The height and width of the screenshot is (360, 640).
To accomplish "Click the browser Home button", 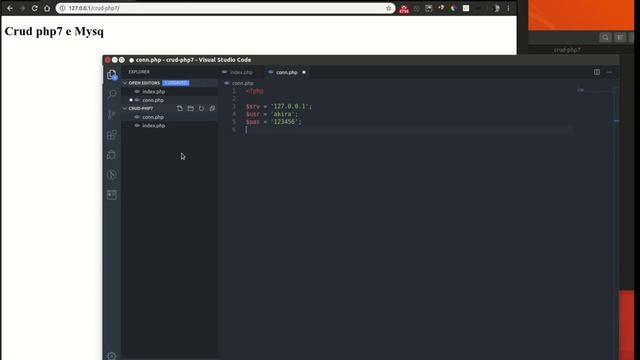I will [47, 8].
